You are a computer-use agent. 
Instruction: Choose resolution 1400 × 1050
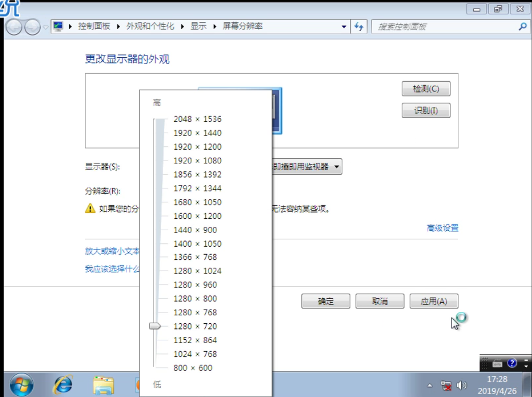[197, 244]
